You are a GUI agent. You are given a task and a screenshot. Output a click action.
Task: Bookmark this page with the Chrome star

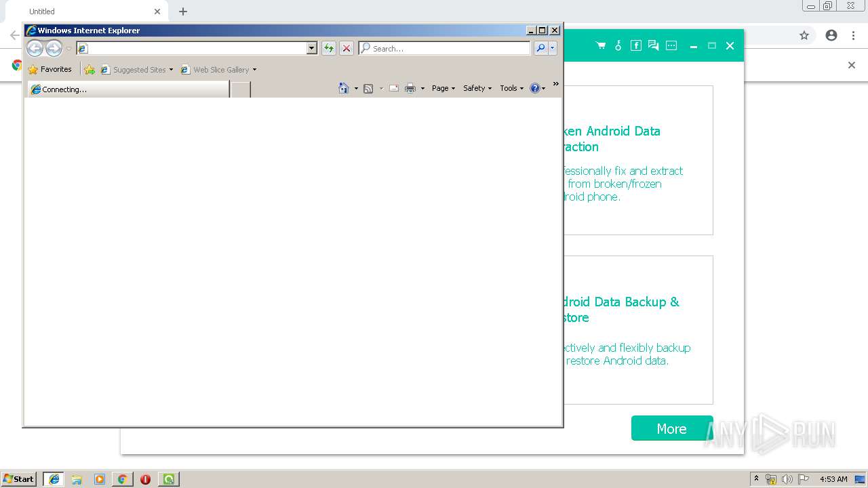[804, 35]
